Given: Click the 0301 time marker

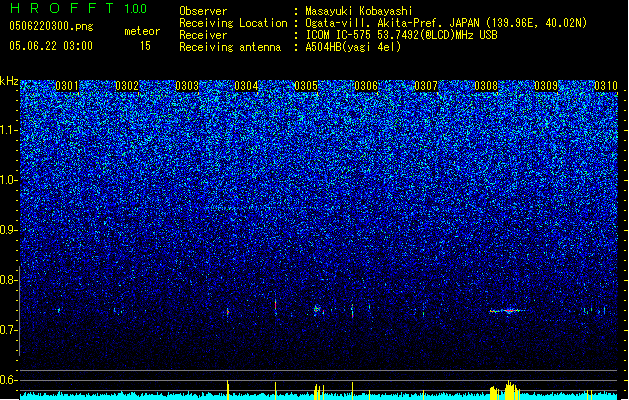Looking at the screenshot, I should click(x=67, y=86).
